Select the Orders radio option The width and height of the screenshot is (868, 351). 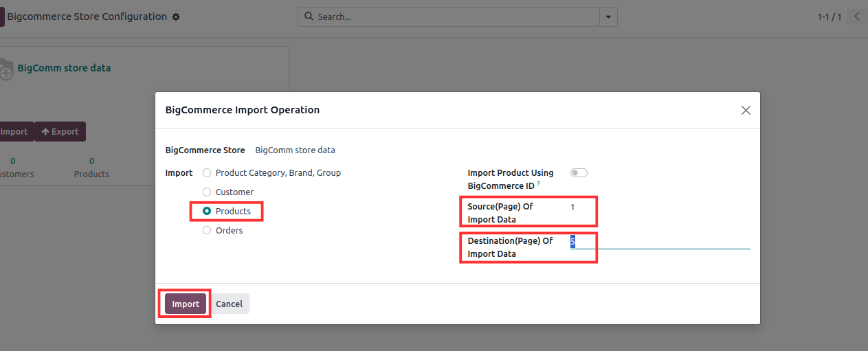tap(207, 231)
